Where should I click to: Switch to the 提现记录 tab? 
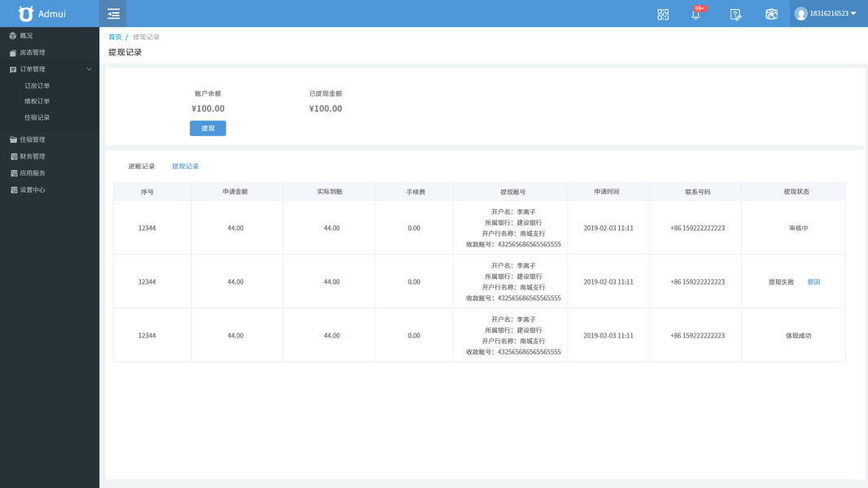pyautogui.click(x=185, y=166)
